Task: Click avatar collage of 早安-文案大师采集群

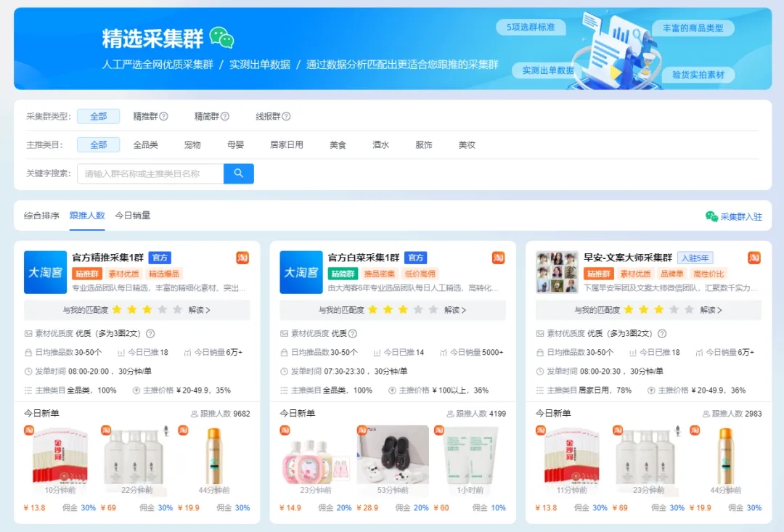Action: (557, 272)
